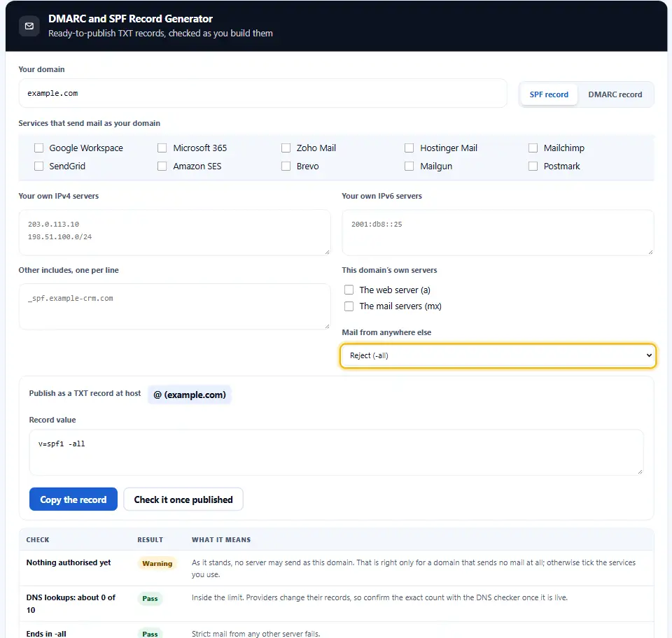Click the envelope mail icon in header
This screenshot has height=638, width=672.
click(29, 26)
